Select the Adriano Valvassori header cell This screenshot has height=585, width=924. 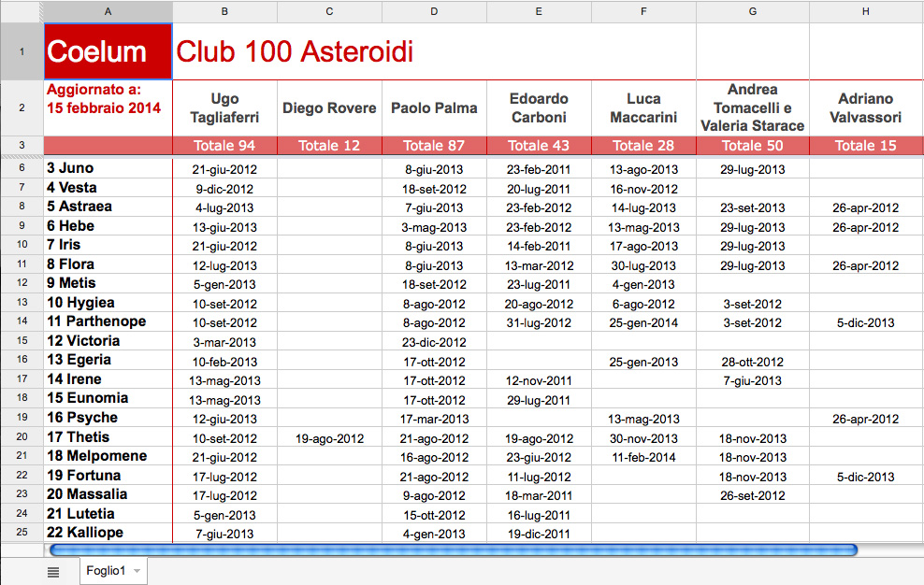pos(866,107)
